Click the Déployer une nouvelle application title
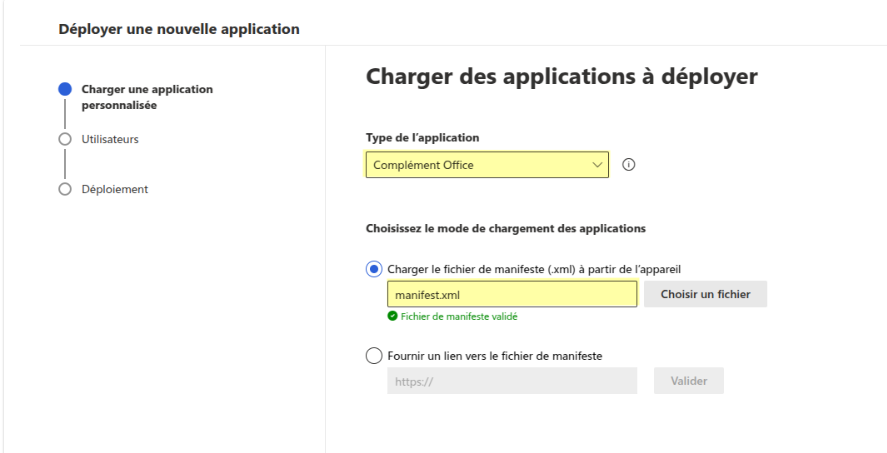 coord(179,29)
